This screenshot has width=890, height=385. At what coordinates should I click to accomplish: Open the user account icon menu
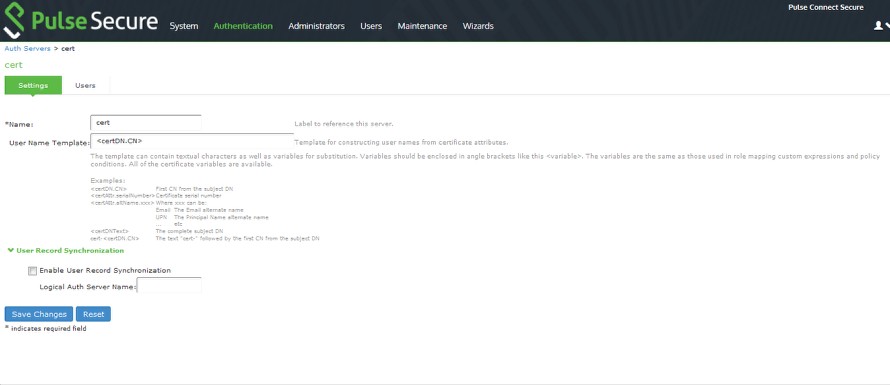[x=881, y=26]
